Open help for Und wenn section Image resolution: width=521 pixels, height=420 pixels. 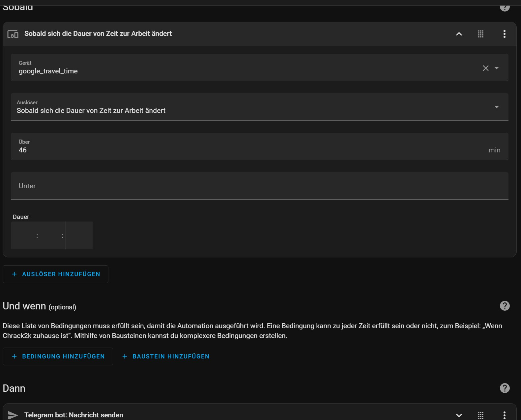pyautogui.click(x=505, y=306)
